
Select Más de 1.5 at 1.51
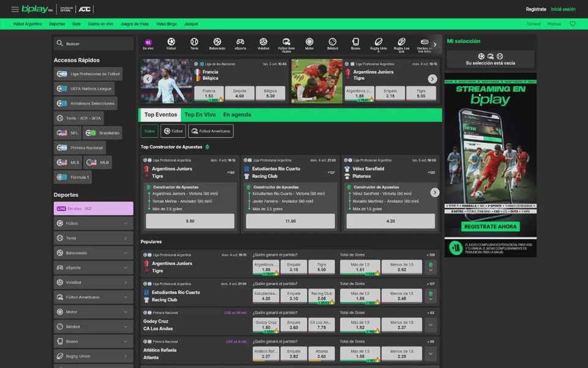click(360, 267)
